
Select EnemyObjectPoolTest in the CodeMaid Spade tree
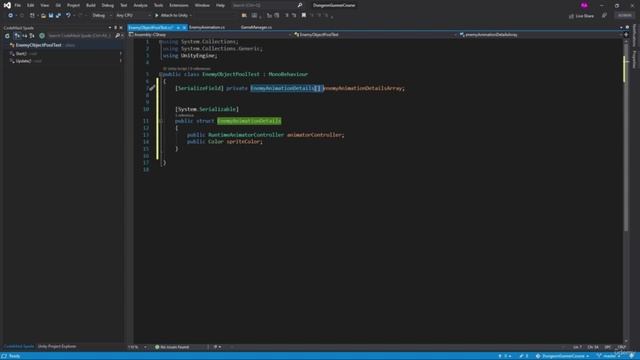pos(38,45)
